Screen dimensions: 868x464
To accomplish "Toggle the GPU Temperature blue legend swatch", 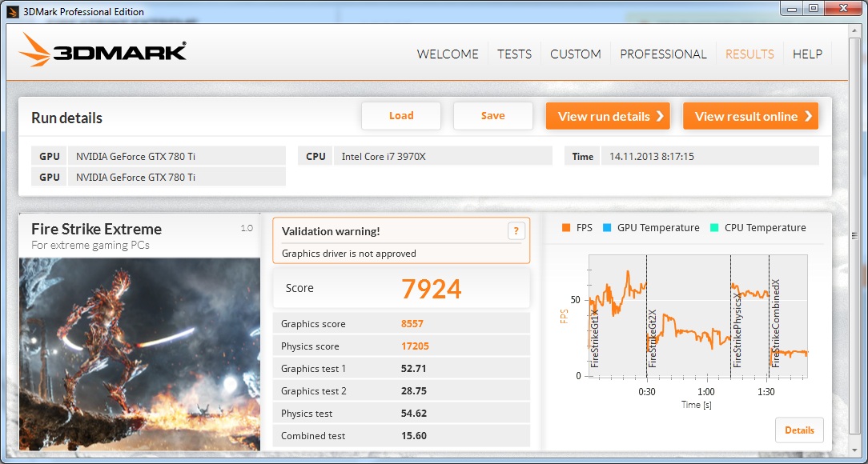I will coord(607,228).
